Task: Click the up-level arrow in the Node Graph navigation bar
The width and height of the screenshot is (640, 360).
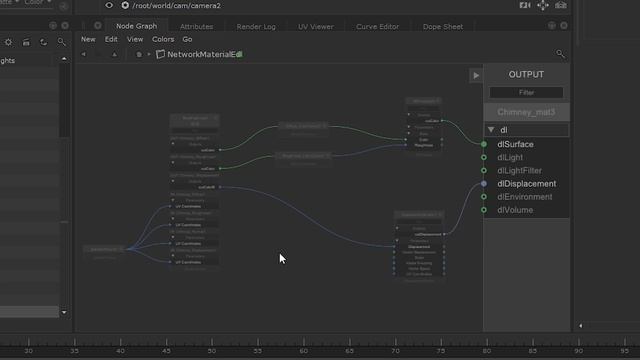Action: (115, 54)
